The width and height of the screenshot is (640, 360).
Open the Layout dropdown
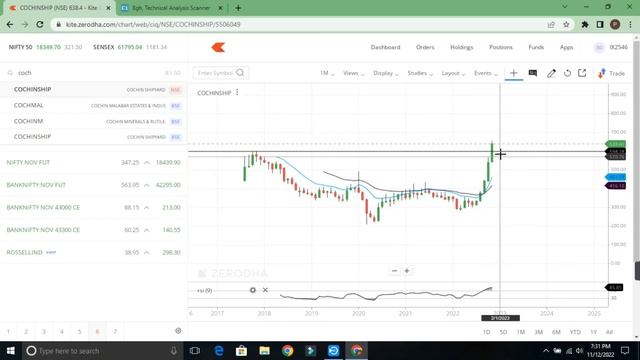coord(453,73)
